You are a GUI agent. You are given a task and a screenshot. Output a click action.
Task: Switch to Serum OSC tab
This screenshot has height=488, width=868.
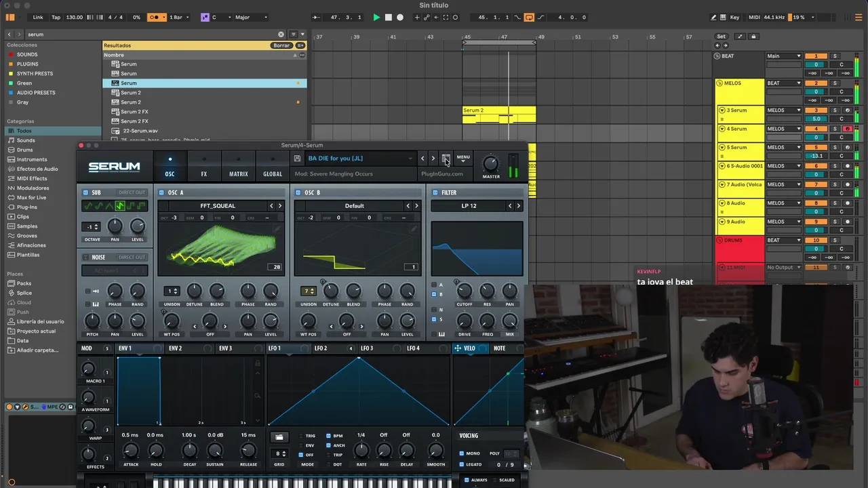coord(170,167)
